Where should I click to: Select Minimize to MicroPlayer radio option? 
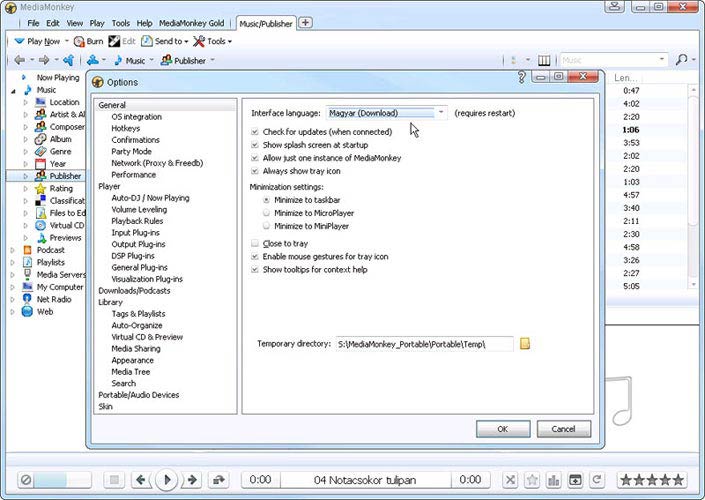pyautogui.click(x=266, y=213)
